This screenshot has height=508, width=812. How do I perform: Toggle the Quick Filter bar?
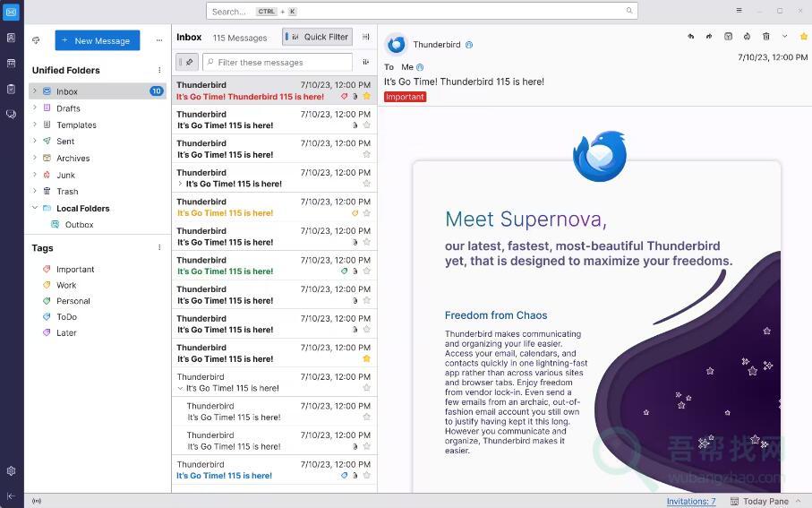(x=317, y=37)
